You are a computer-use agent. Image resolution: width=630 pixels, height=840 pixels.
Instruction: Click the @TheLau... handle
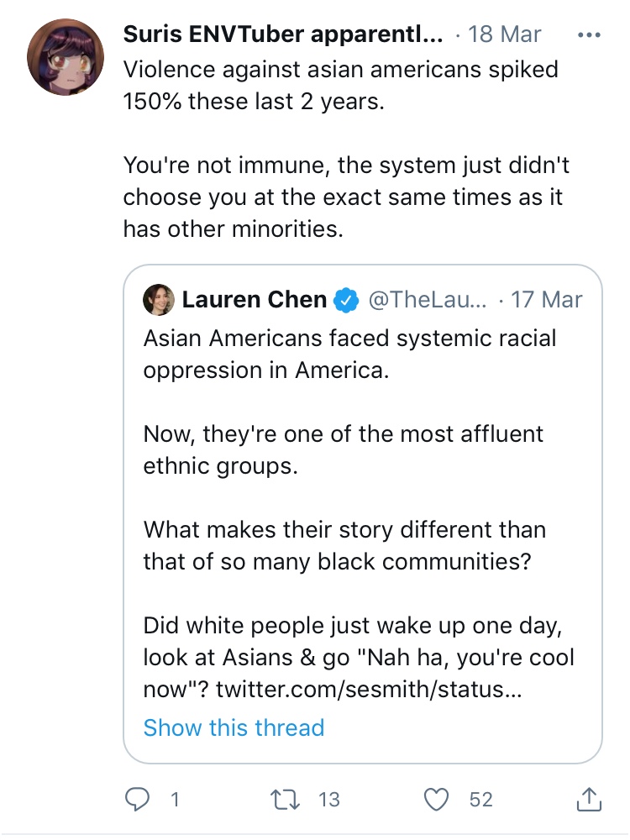pyautogui.click(x=428, y=300)
